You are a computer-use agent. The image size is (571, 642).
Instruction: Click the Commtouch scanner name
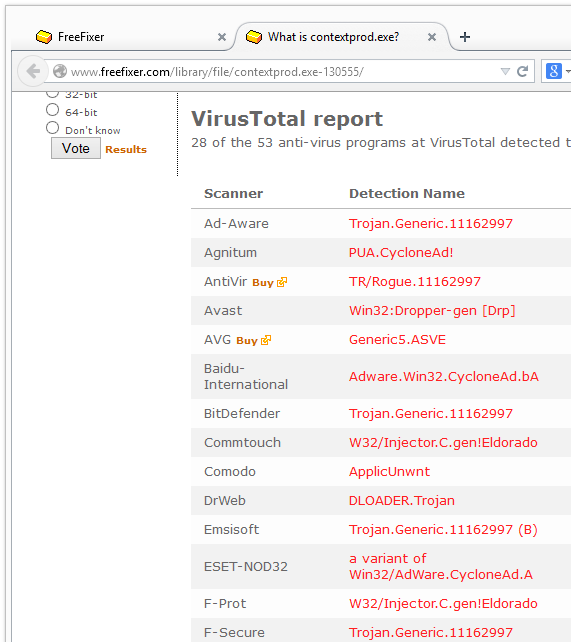[242, 443]
